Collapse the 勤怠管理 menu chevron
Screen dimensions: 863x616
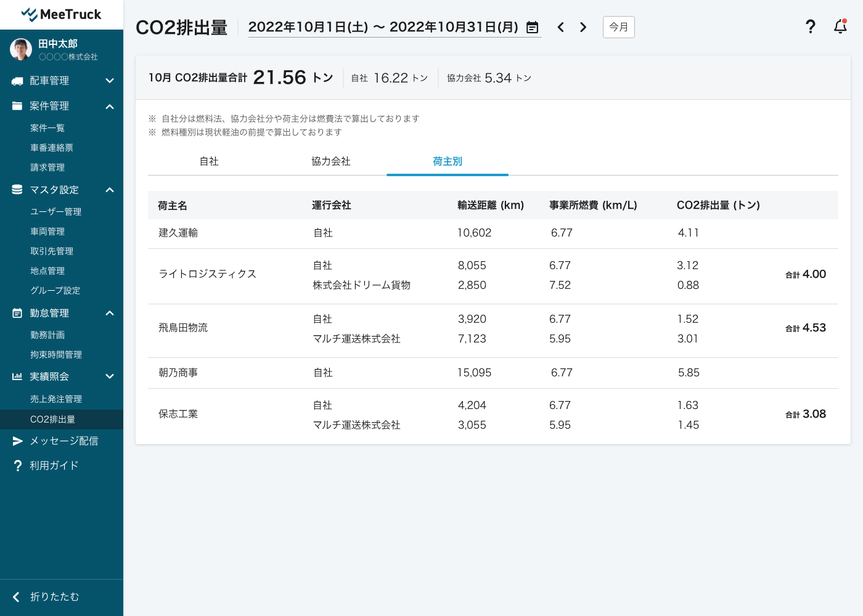[x=110, y=313]
